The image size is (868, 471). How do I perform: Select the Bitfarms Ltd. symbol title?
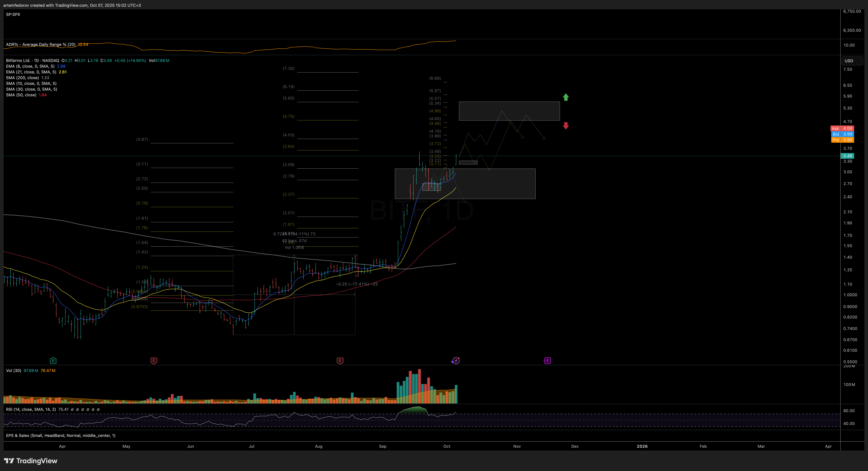(x=33, y=61)
